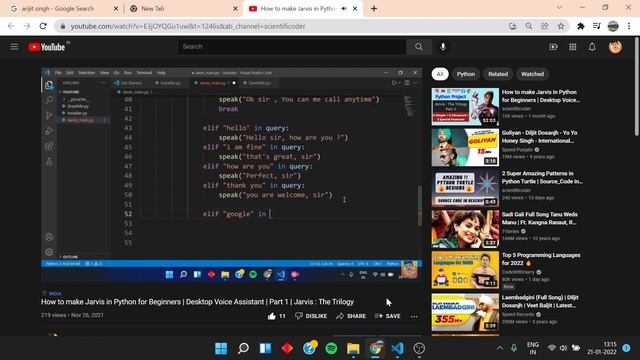
Task: Open Python Turtle patterns video thumbnail
Action: (465, 188)
